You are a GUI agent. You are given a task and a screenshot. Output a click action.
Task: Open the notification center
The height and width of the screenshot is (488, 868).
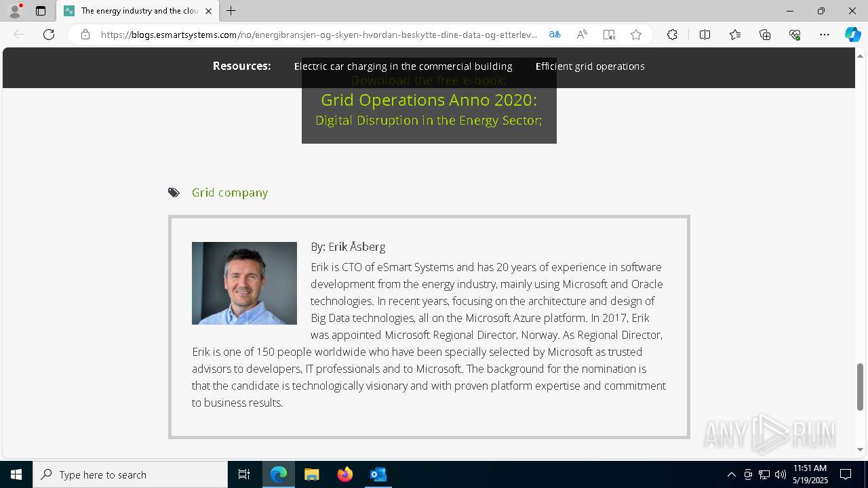[846, 474]
